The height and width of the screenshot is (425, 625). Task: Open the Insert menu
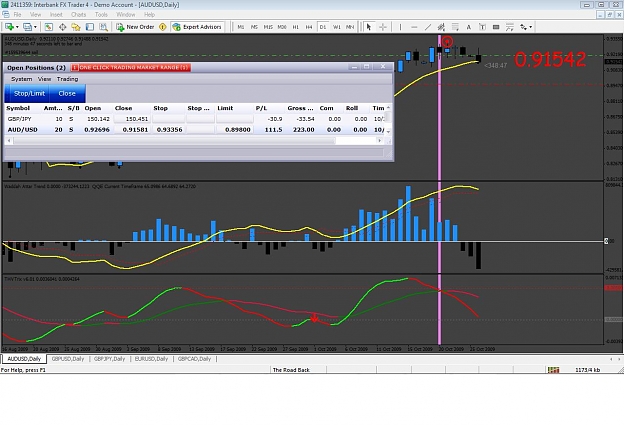click(56, 14)
